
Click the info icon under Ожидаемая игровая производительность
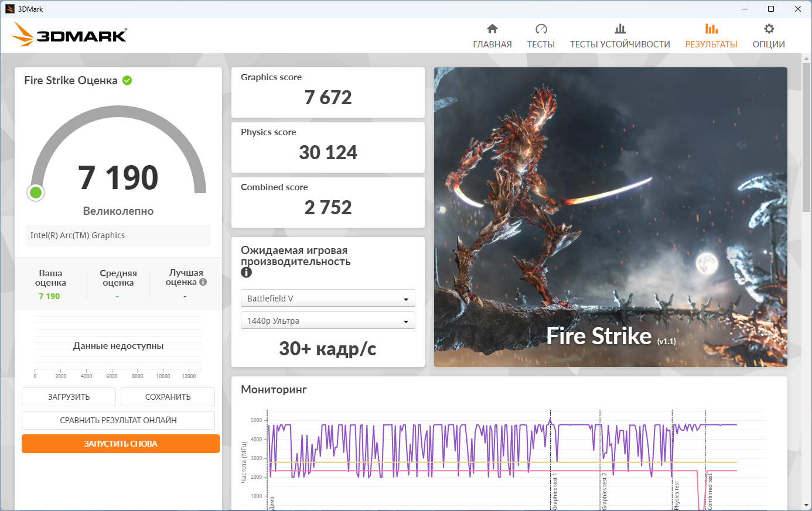pyautogui.click(x=246, y=272)
